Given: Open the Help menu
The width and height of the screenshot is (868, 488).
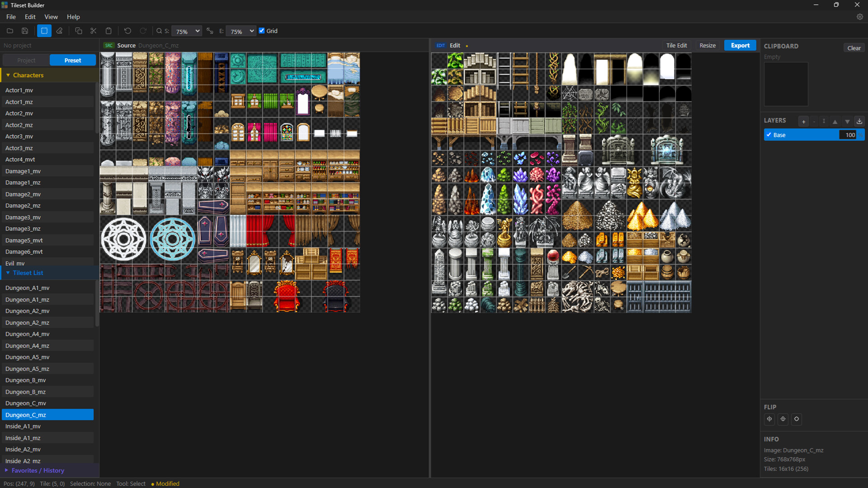Looking at the screenshot, I should tap(73, 17).
